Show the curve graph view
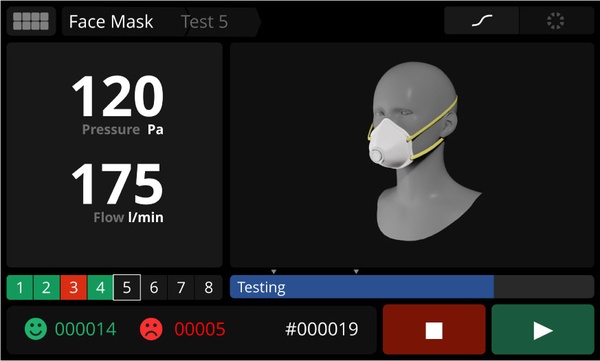 pyautogui.click(x=481, y=21)
